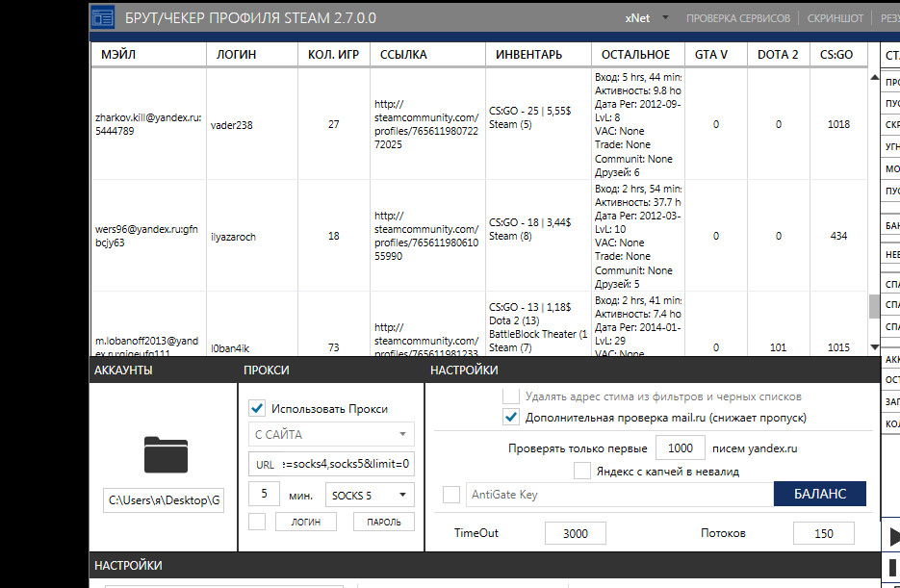Click the proxy URL input field
Screen dimensions: 900x588
(x=331, y=464)
